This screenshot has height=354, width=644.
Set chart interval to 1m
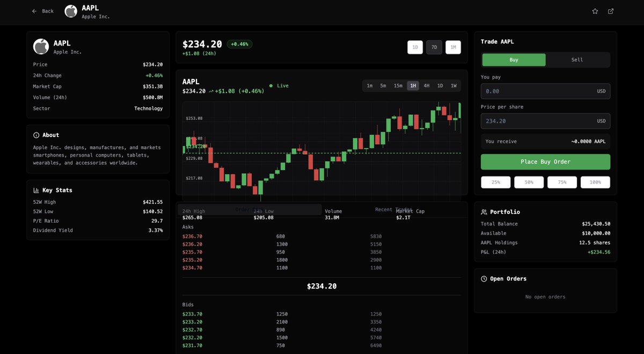370,86
